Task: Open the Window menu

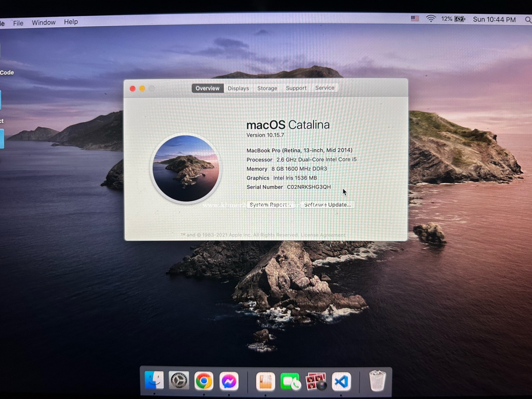Action: click(44, 22)
